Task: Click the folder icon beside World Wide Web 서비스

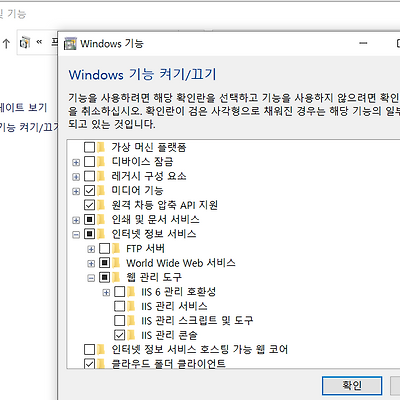Action: (116, 263)
